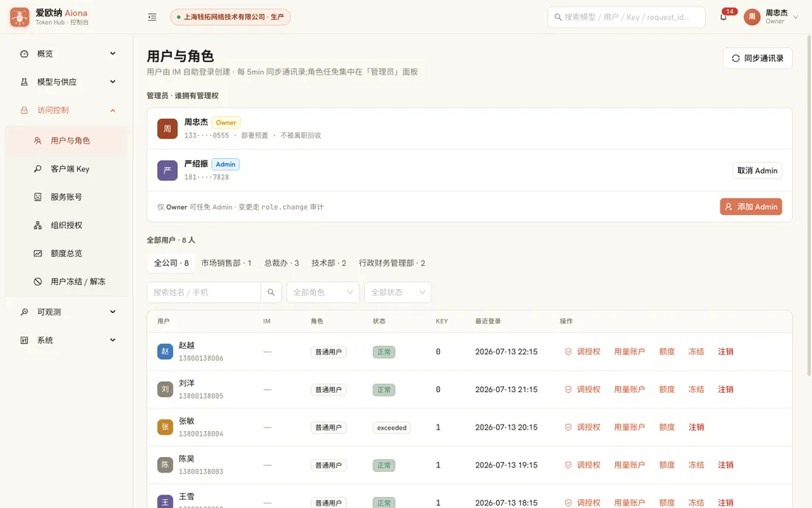Open the account menu arrow beside 周忠杰 Owner

tap(796, 17)
